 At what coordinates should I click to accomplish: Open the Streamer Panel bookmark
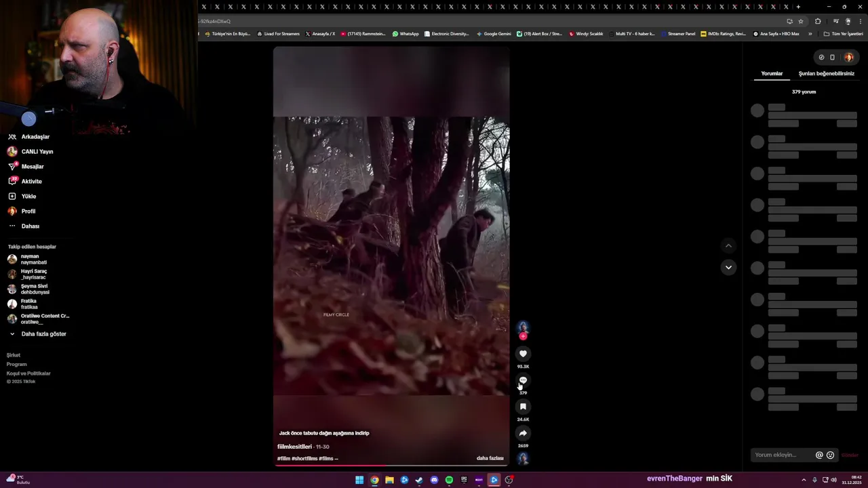678,34
